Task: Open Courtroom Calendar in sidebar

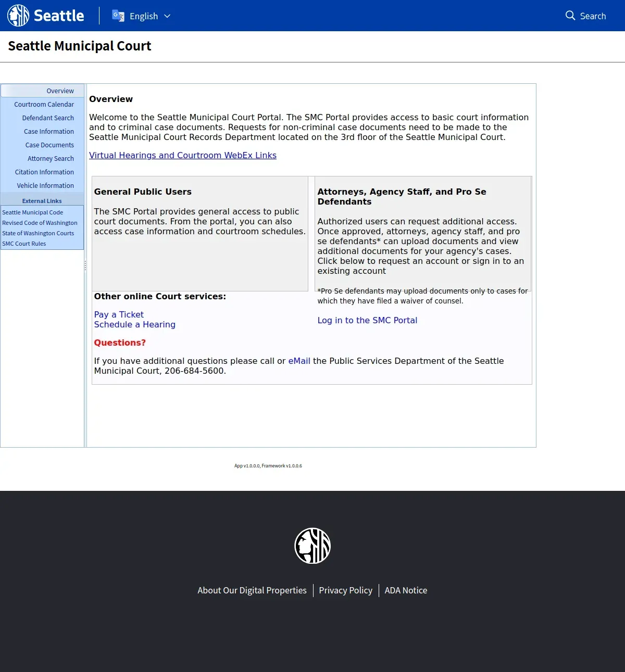Action: [44, 104]
